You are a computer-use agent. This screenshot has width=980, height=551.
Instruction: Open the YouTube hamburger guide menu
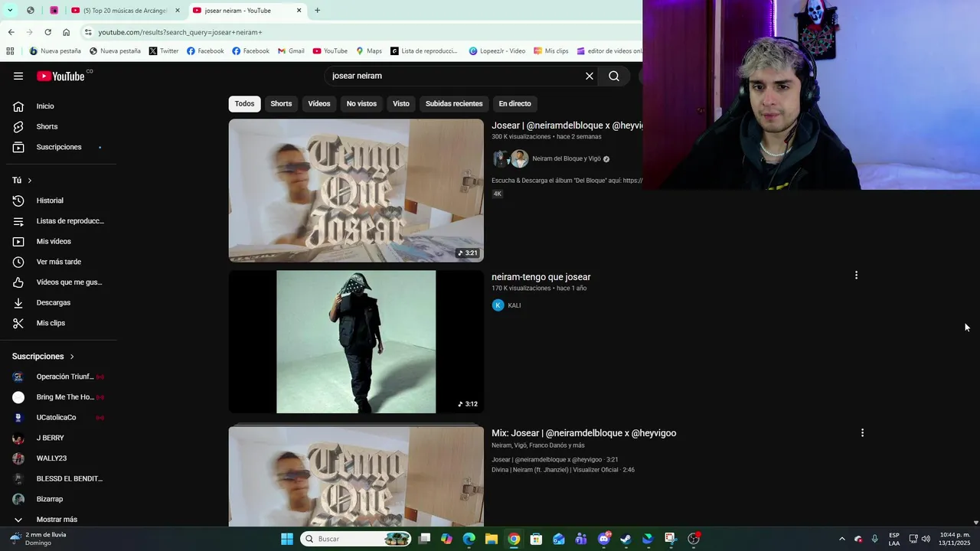[x=18, y=76]
